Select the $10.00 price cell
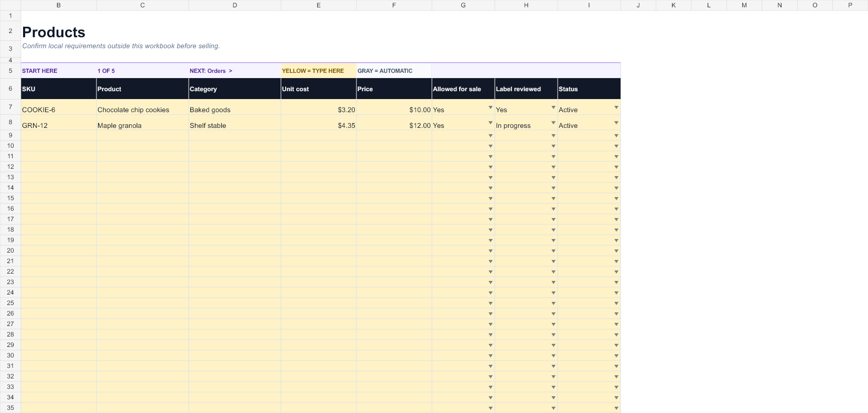Viewport: 868px width, 413px height. tap(394, 107)
